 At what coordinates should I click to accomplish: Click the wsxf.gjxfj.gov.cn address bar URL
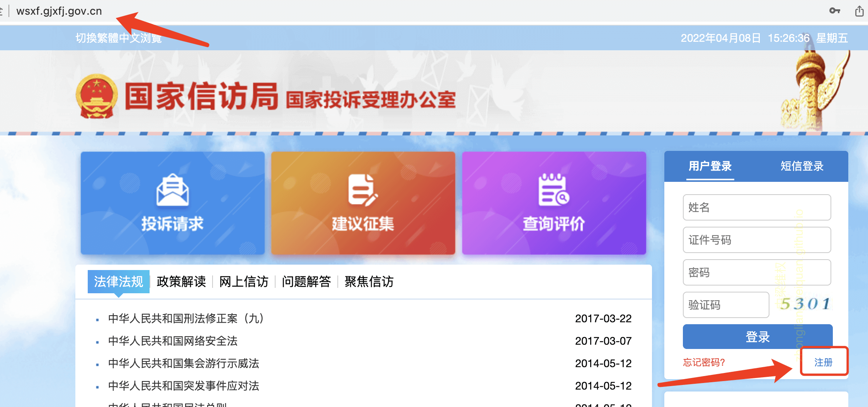[59, 11]
